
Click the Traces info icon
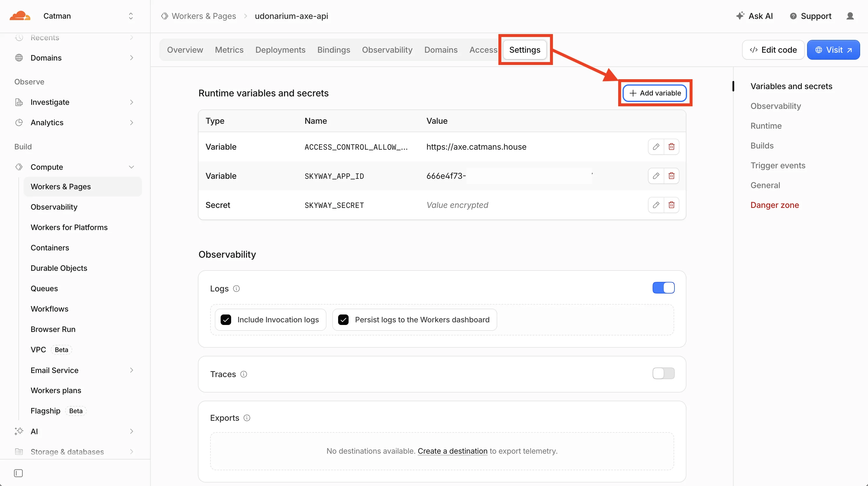[x=244, y=374]
